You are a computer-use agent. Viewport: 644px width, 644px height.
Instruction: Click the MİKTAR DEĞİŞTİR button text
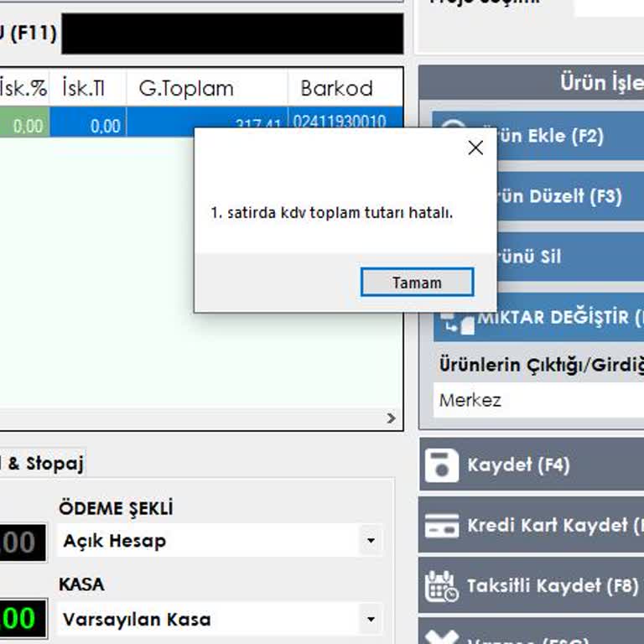click(560, 317)
